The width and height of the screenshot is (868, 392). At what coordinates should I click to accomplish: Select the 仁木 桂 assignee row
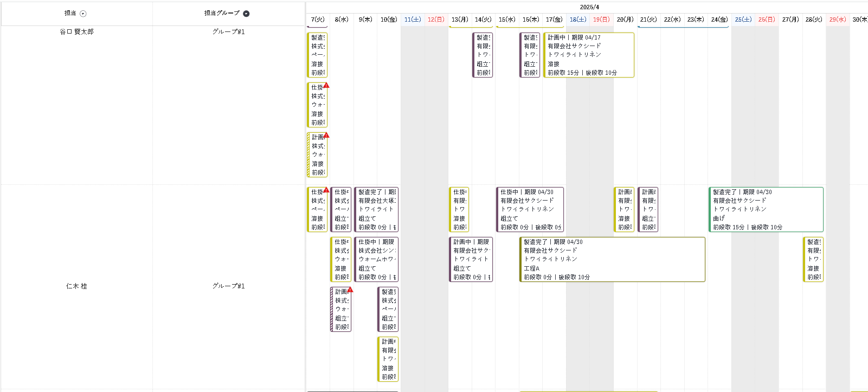76,286
